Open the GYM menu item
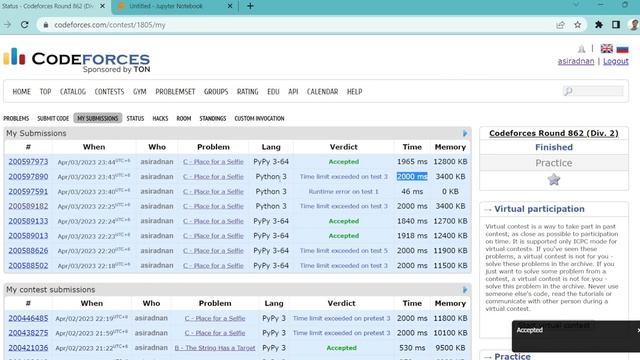640x360 pixels. point(140,92)
